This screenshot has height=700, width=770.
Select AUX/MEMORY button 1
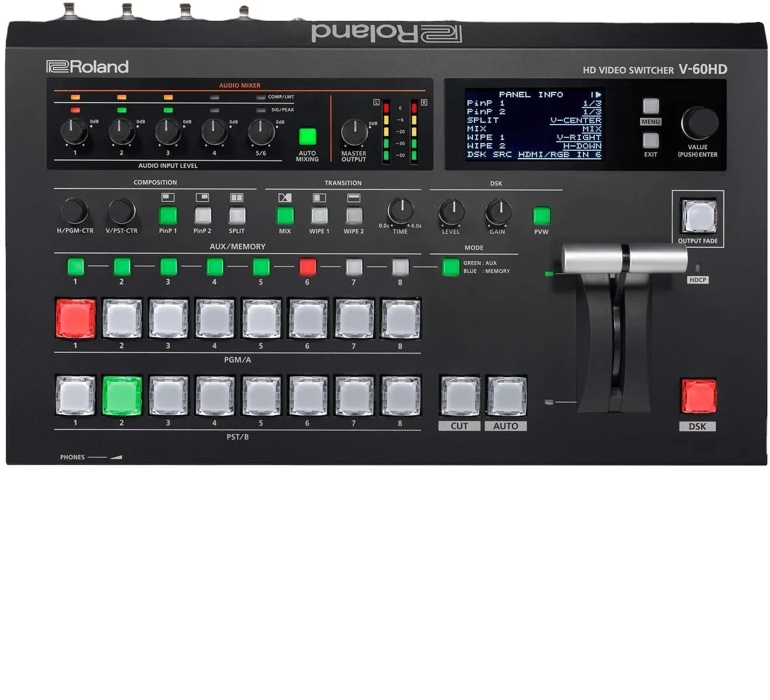pyautogui.click(x=76, y=267)
